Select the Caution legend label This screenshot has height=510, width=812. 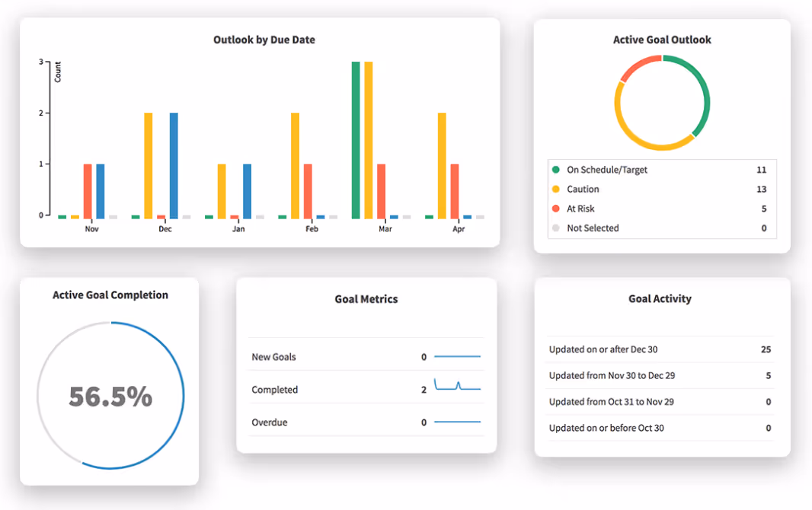pyautogui.click(x=583, y=190)
